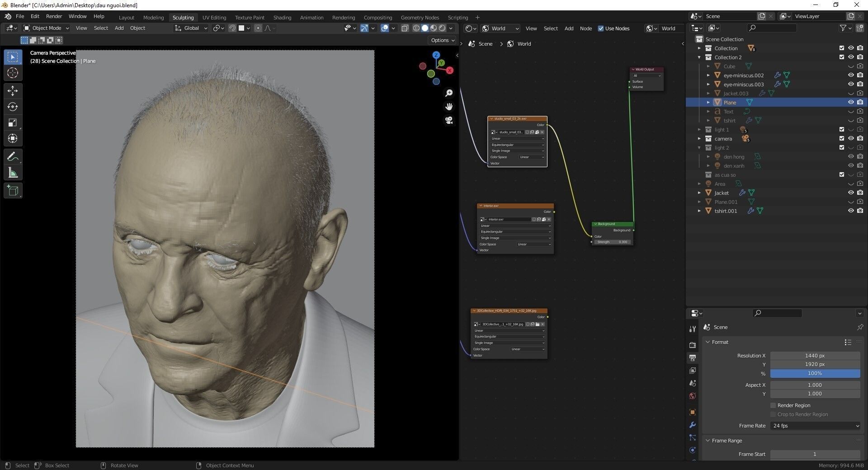Viewport: 868px width, 470px height.
Task: Open the shader type World dropdown
Action: point(500,28)
